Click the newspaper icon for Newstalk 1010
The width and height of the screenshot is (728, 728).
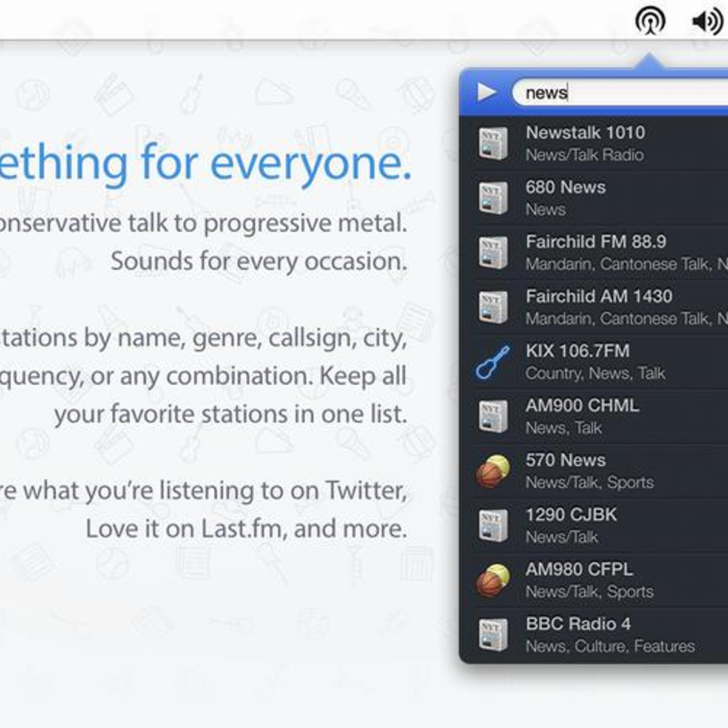pos(493,143)
